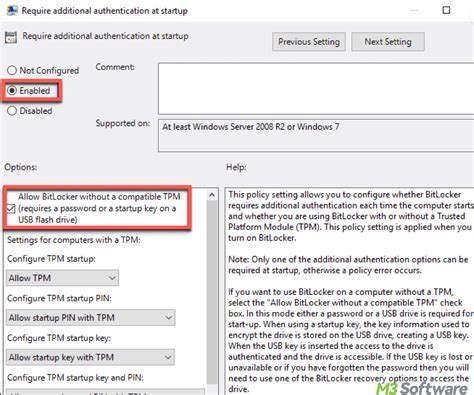The image size is (474, 395).
Task: Click the 'Options:' heading label
Action: (x=21, y=167)
